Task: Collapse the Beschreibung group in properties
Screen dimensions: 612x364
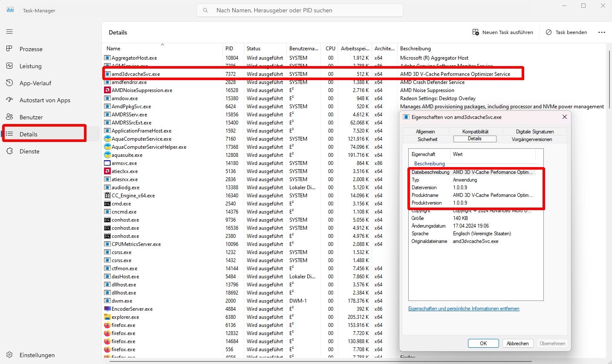Action: (x=429, y=163)
